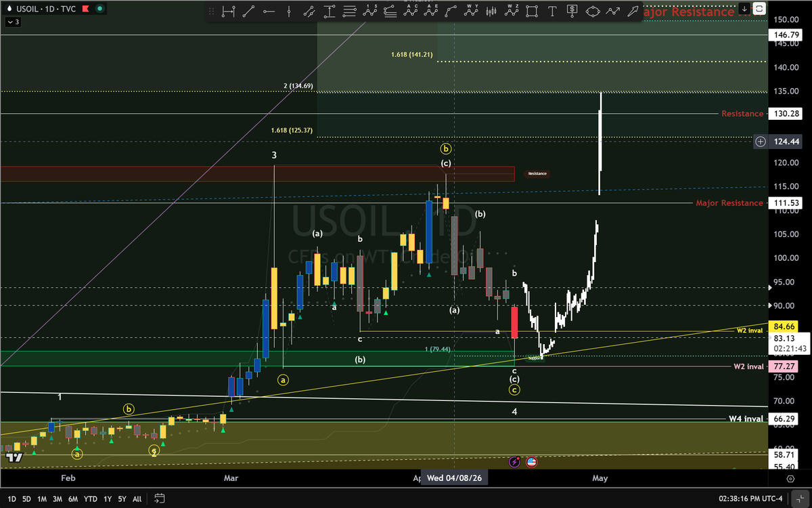Screen dimensions: 812x508
Task: Select the Trend Line drawing tool
Action: point(248,12)
